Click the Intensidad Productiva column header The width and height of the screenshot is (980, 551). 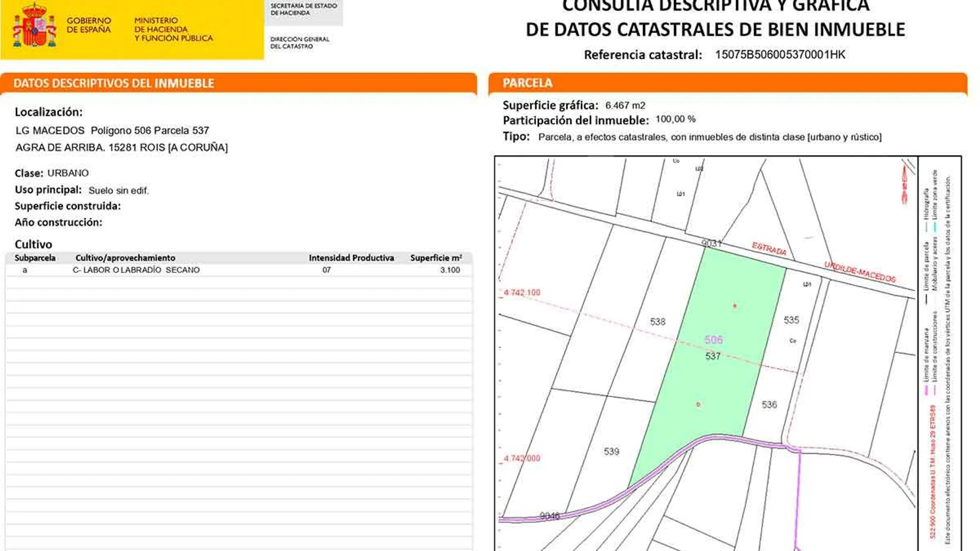pos(351,258)
